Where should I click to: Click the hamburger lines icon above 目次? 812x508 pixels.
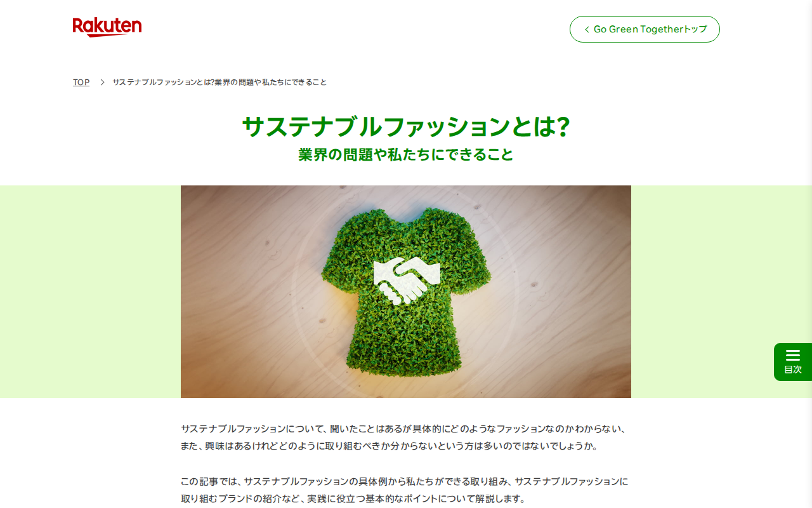coord(793,355)
